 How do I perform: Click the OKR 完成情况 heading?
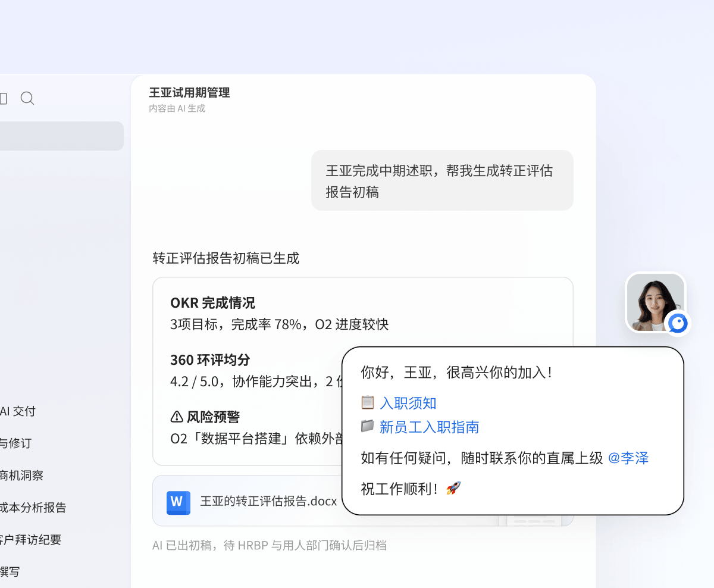tap(212, 303)
